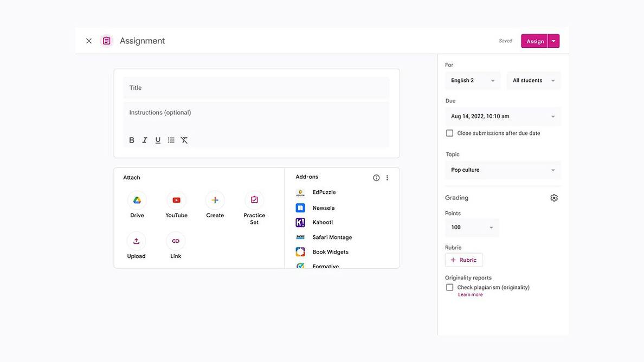Check the plagiarism originality checkbox

click(x=449, y=288)
